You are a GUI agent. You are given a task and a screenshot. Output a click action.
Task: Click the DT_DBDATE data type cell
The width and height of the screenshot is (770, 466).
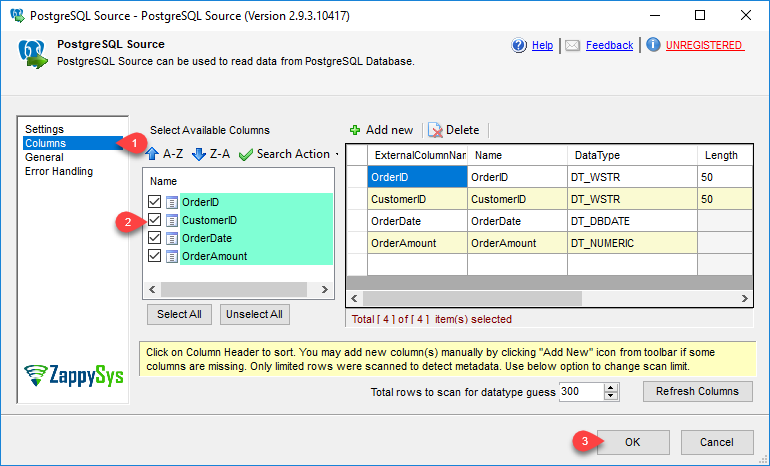click(632, 221)
